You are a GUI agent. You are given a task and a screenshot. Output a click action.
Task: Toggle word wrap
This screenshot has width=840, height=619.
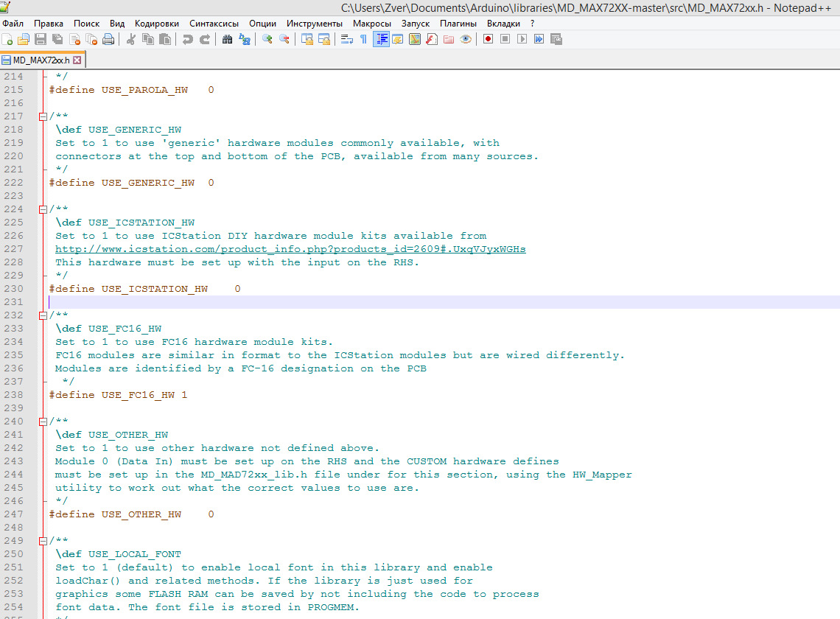click(x=346, y=39)
